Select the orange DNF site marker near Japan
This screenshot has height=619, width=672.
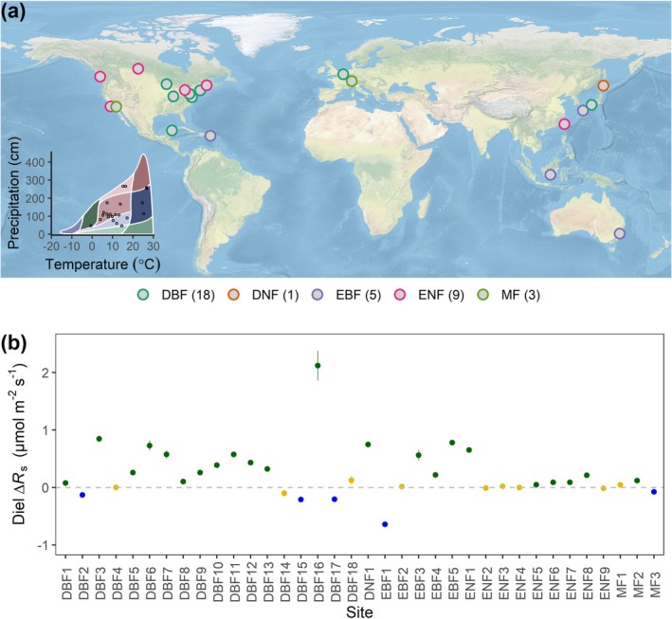[x=604, y=85]
